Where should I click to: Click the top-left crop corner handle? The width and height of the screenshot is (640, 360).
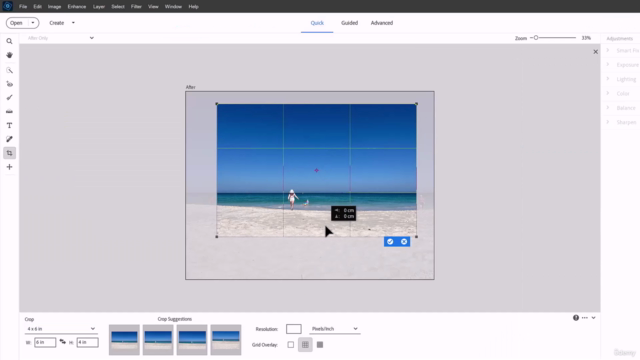pyautogui.click(x=217, y=104)
